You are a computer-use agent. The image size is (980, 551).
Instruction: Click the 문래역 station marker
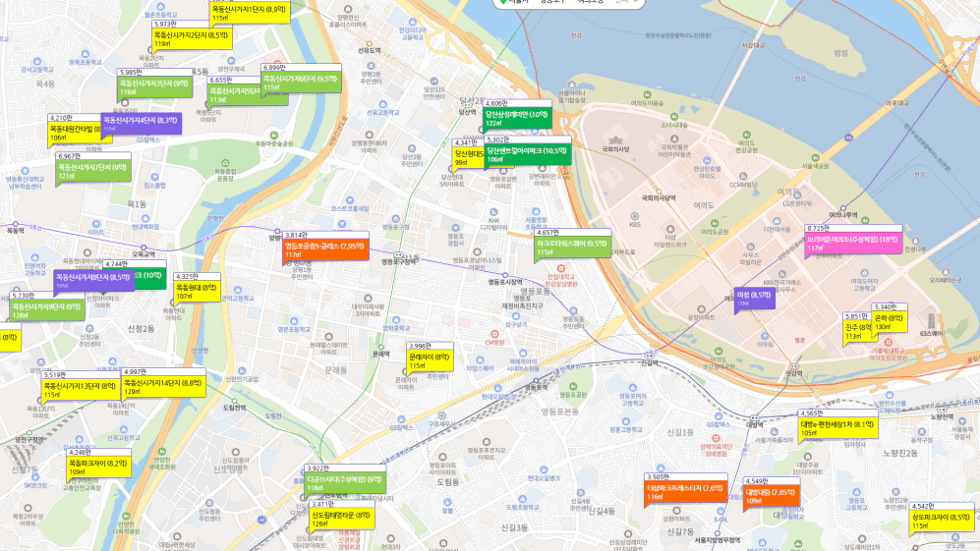[x=380, y=346]
